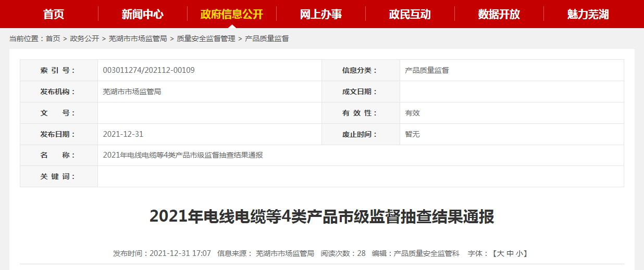Image resolution: width=644 pixels, height=270 pixels.
Task: Visit the 魅力芜湖 section
Action: (588, 14)
